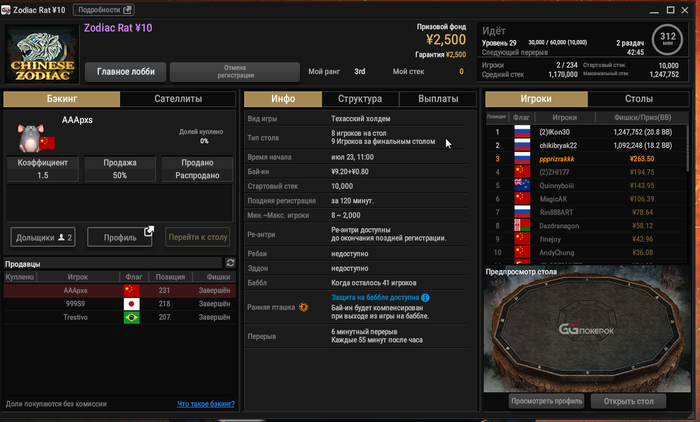Select player (2)ZHI177

tap(586, 172)
